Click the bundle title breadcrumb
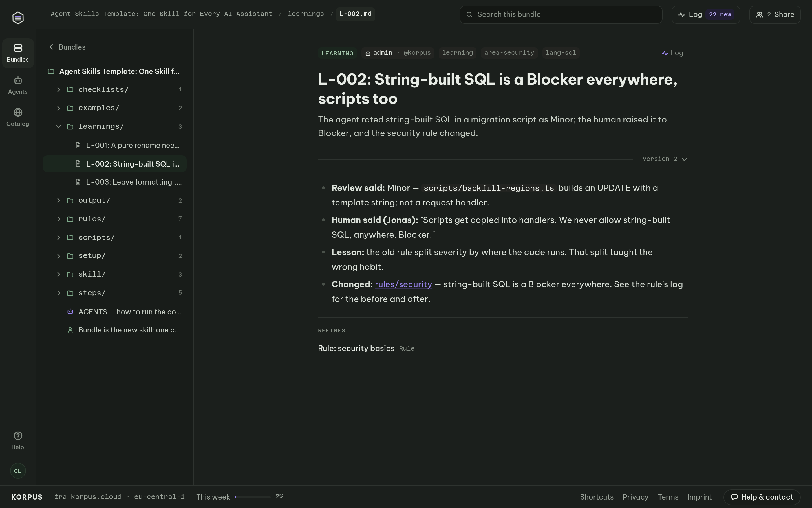This screenshot has width=812, height=508. [161, 14]
